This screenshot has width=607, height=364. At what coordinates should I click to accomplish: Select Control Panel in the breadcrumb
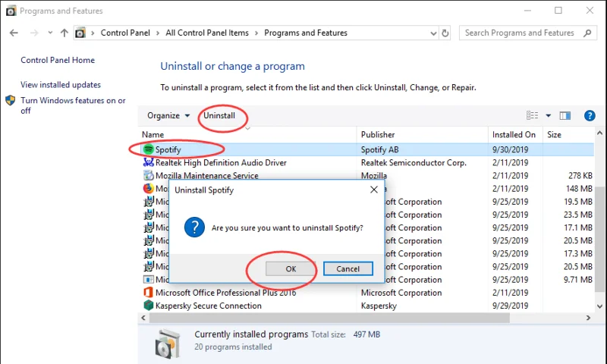[125, 33]
